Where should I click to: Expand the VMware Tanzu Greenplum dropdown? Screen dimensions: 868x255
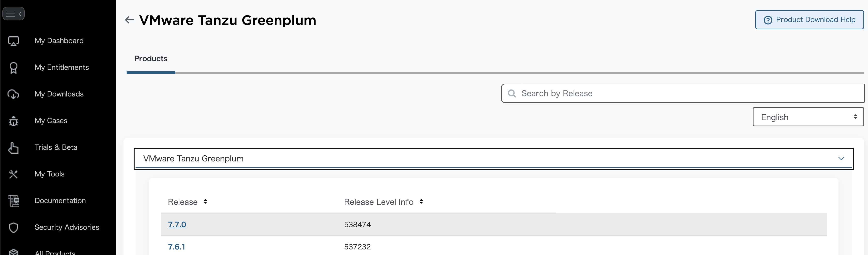click(x=493, y=159)
